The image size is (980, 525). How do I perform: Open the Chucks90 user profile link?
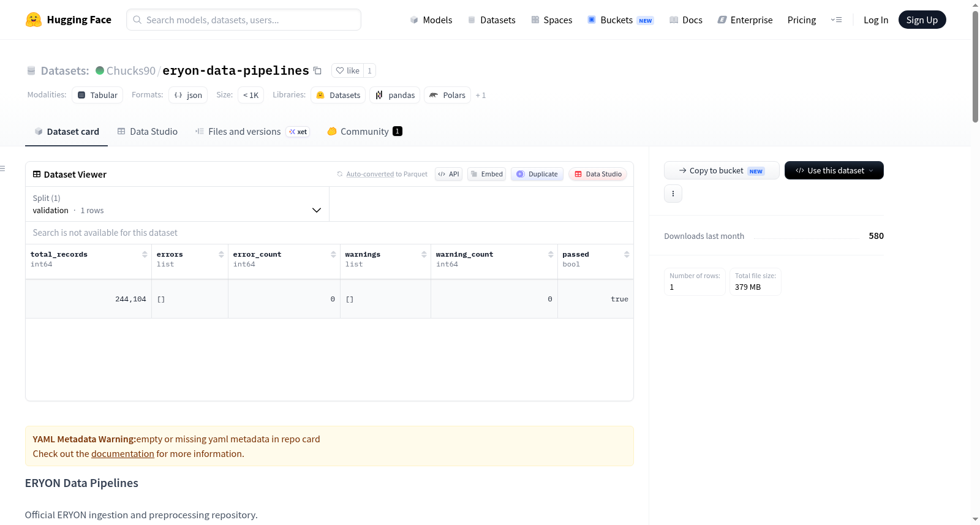pyautogui.click(x=131, y=70)
